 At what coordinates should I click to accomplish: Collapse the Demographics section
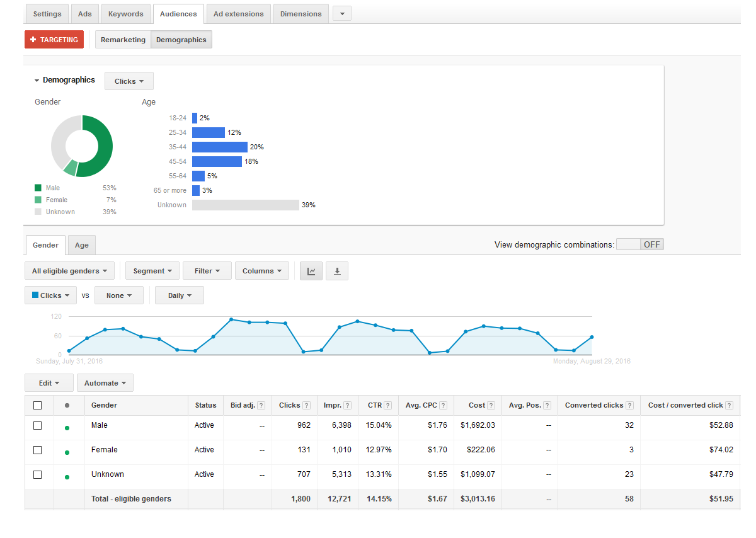tap(37, 80)
